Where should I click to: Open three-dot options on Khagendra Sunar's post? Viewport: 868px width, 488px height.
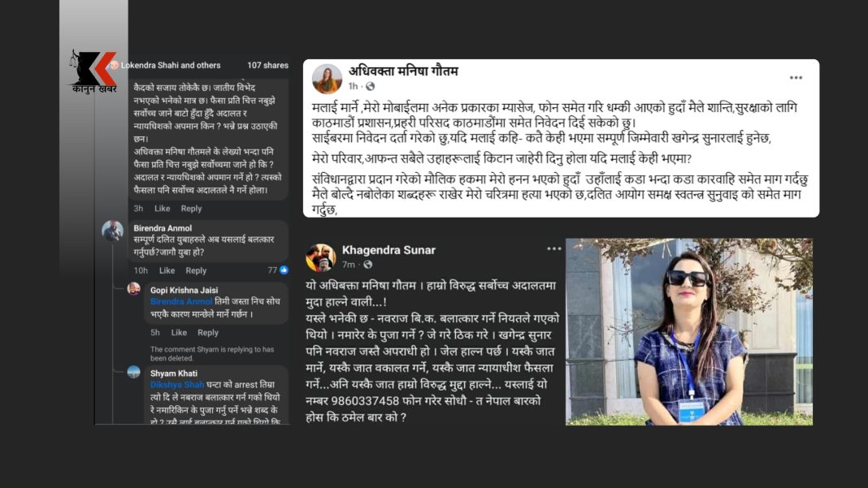click(554, 249)
